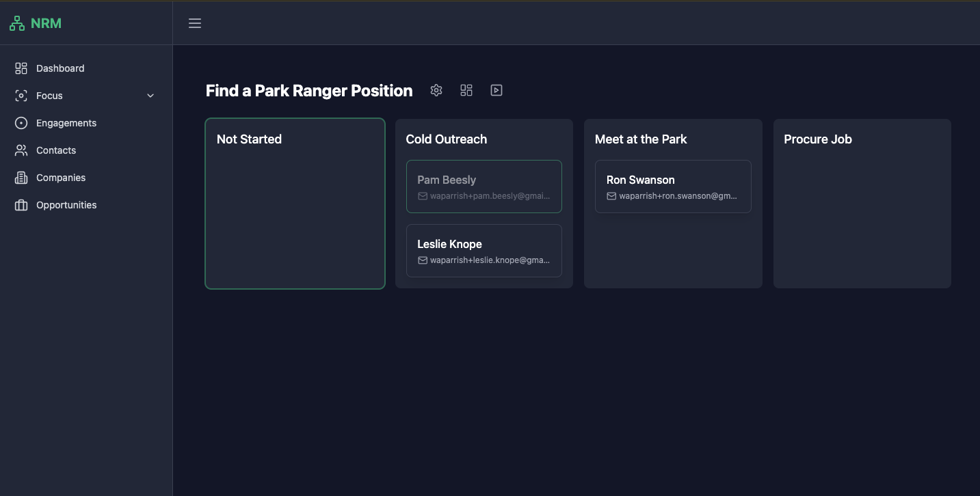This screenshot has width=980, height=496.
Task: Click the board layout view icon
Action: point(466,89)
